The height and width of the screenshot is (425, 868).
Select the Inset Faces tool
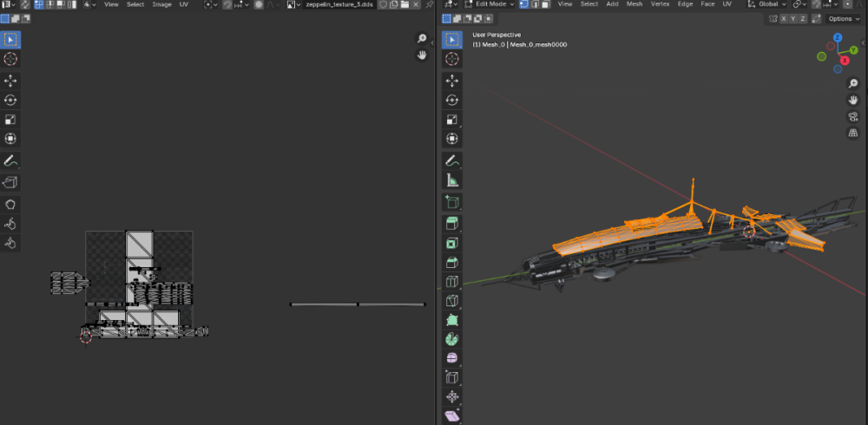(x=452, y=243)
